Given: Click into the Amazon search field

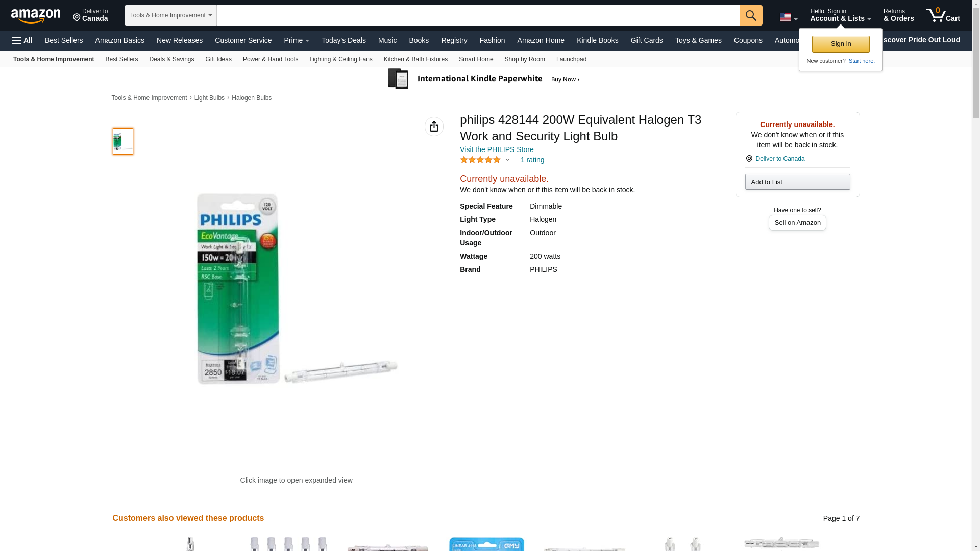Looking at the screenshot, I should (478, 15).
